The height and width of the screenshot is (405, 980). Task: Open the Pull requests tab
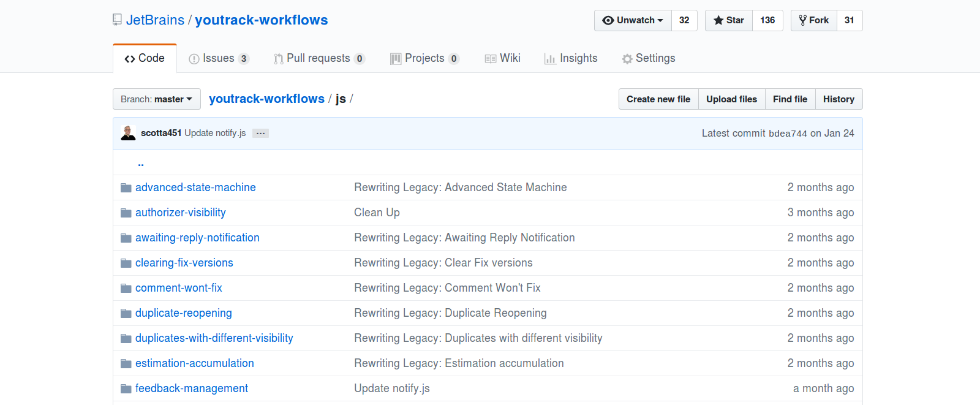[x=319, y=58]
